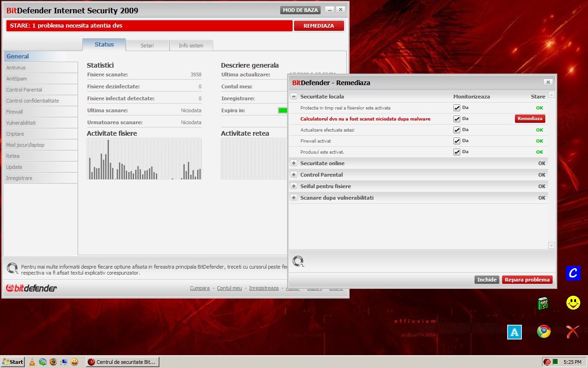Click the green activity monitor tray icon
Viewport: 588px width, 368px height.
(x=555, y=362)
